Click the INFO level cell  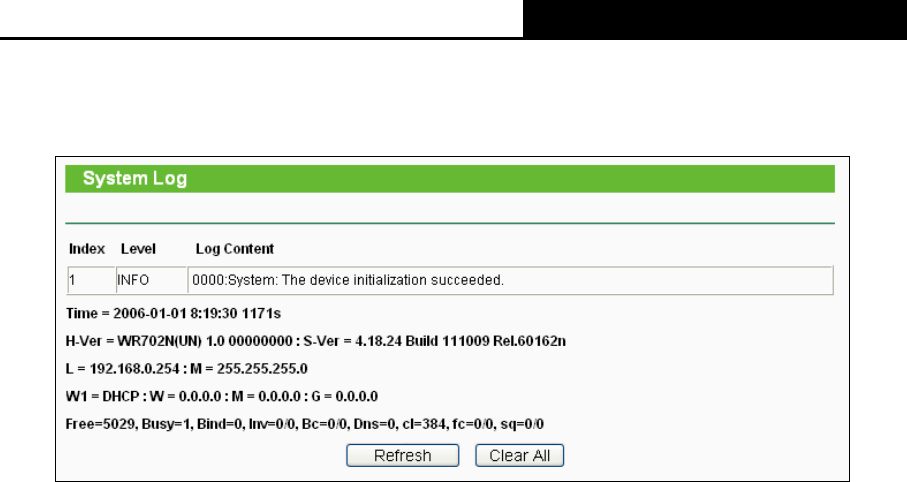(x=152, y=281)
